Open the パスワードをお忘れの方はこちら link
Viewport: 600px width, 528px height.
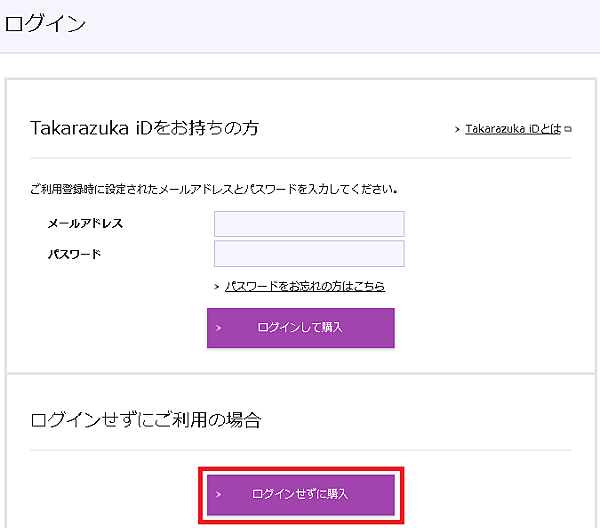(x=305, y=286)
